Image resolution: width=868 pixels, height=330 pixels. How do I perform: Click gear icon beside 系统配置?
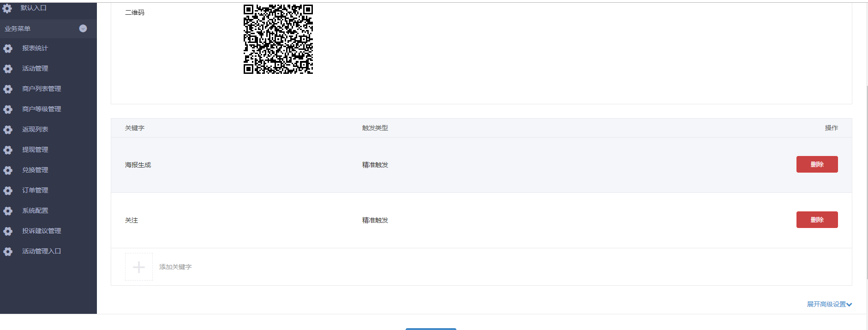(8, 211)
